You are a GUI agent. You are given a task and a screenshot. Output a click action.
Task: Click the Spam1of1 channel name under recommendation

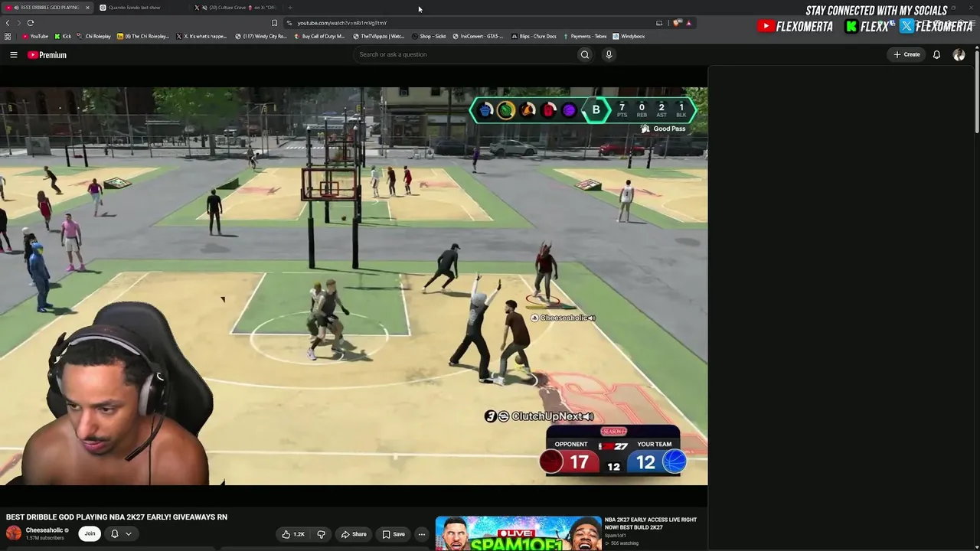615,535
